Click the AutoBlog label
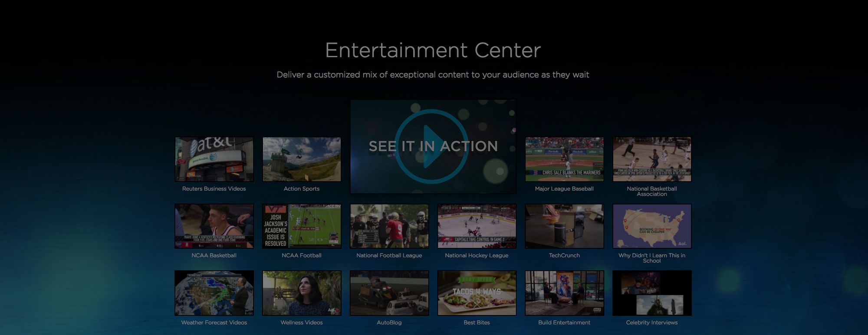 (389, 323)
